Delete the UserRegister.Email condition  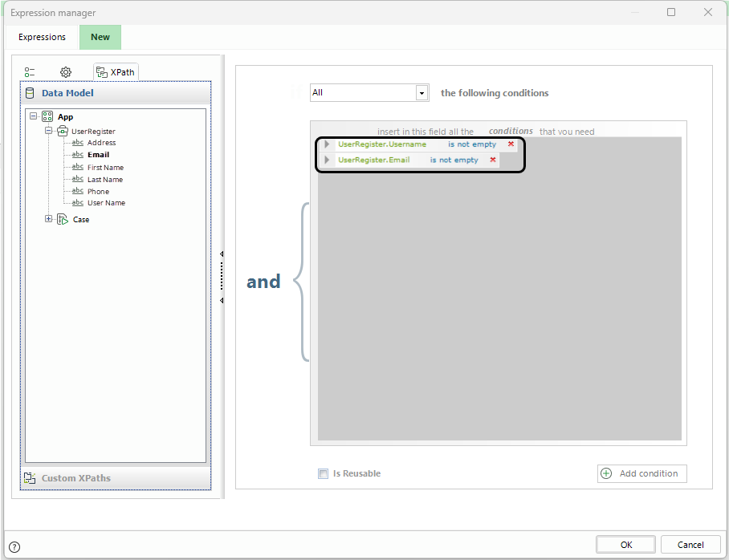[493, 160]
